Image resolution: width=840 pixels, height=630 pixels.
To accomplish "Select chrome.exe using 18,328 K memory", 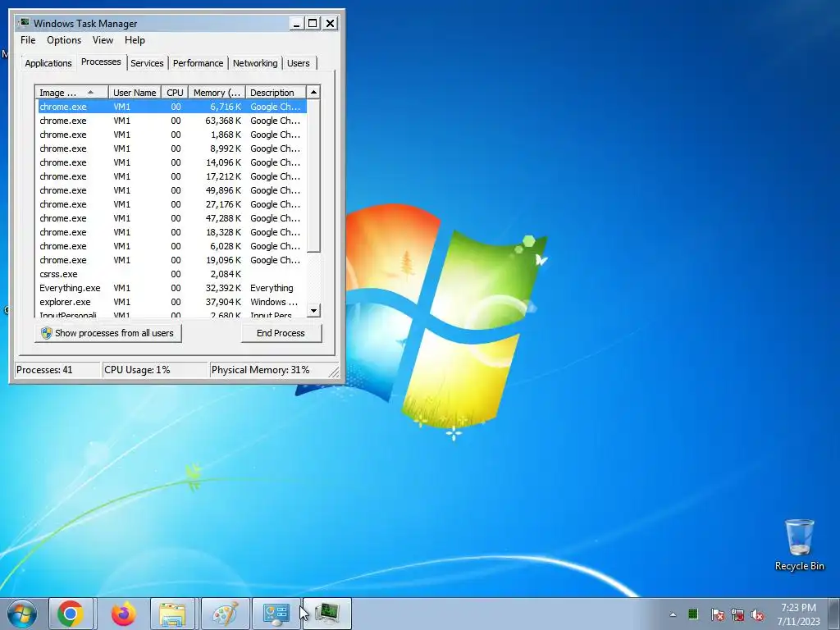I will tap(171, 232).
